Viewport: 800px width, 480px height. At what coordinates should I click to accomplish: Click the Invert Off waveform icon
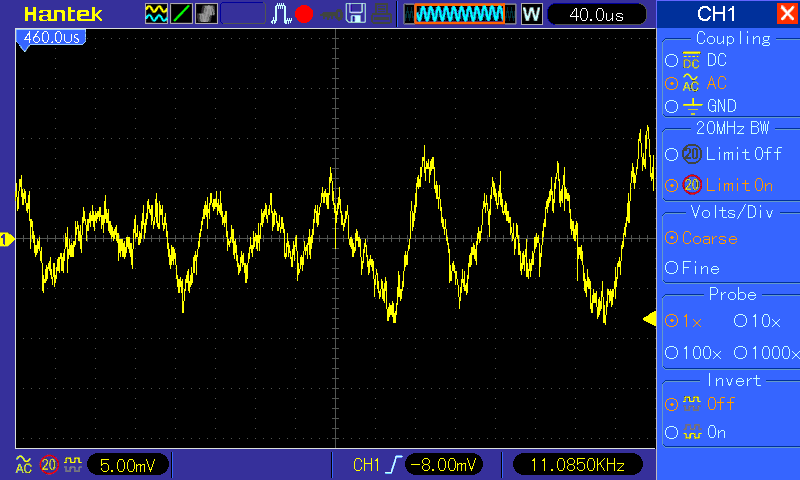692,404
